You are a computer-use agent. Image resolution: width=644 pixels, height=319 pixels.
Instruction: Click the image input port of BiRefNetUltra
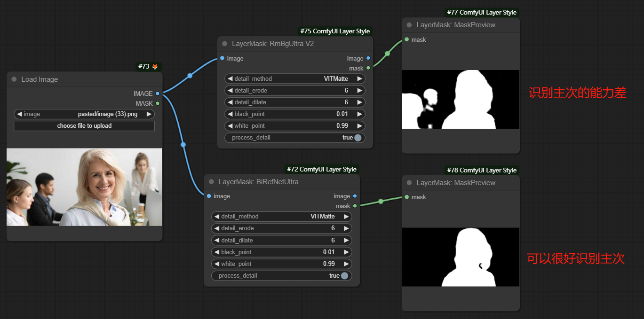point(209,196)
